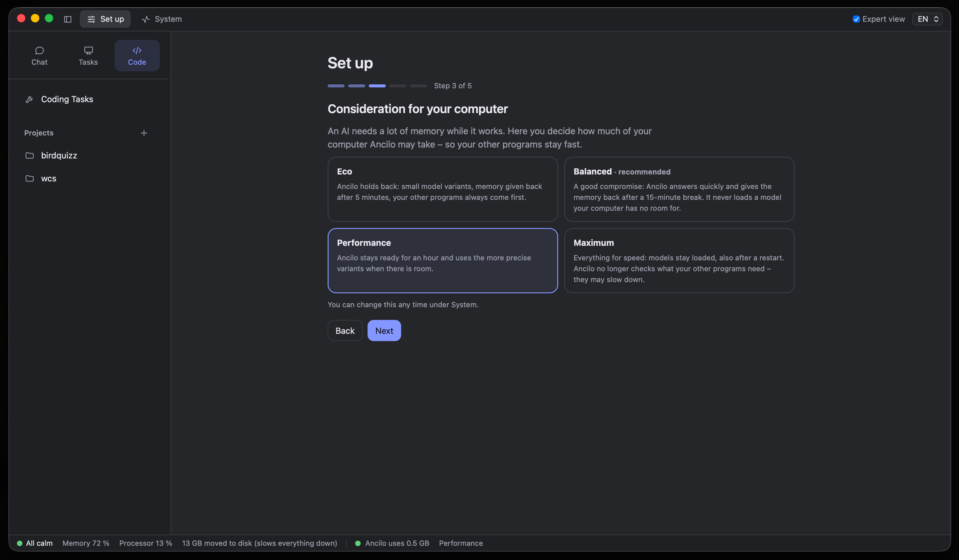Click the green dot beside Ancilo uses
The width and height of the screenshot is (959, 560).
(x=358, y=543)
